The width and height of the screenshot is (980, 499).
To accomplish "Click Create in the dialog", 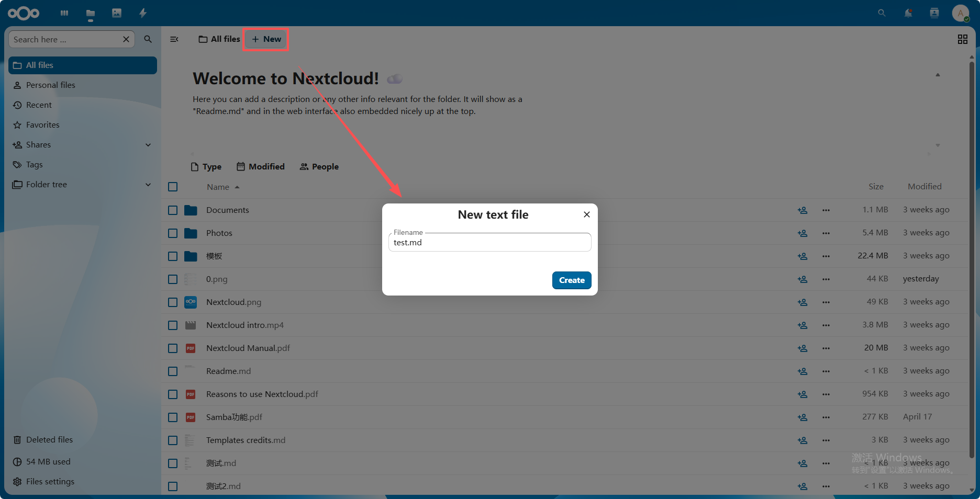I will click(x=572, y=280).
